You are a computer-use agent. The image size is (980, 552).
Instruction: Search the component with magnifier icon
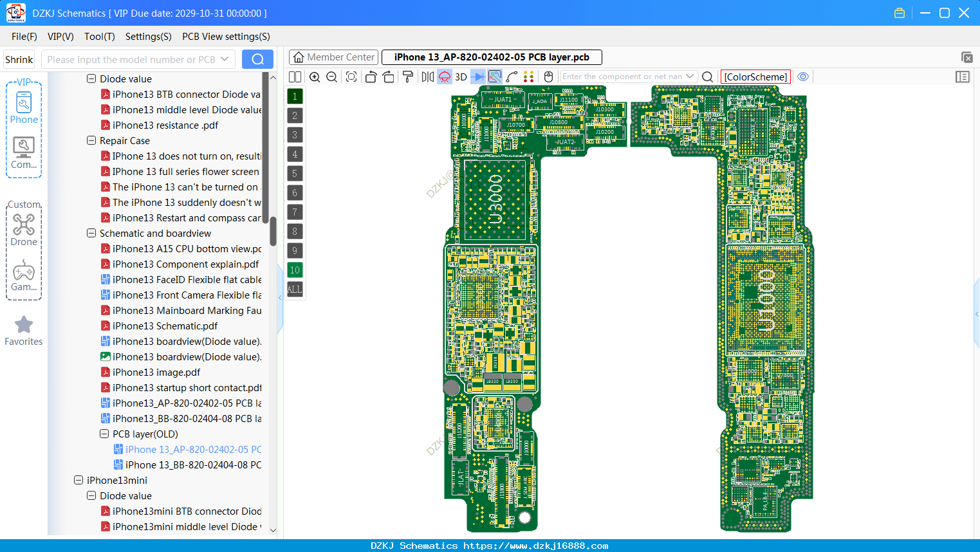click(707, 77)
